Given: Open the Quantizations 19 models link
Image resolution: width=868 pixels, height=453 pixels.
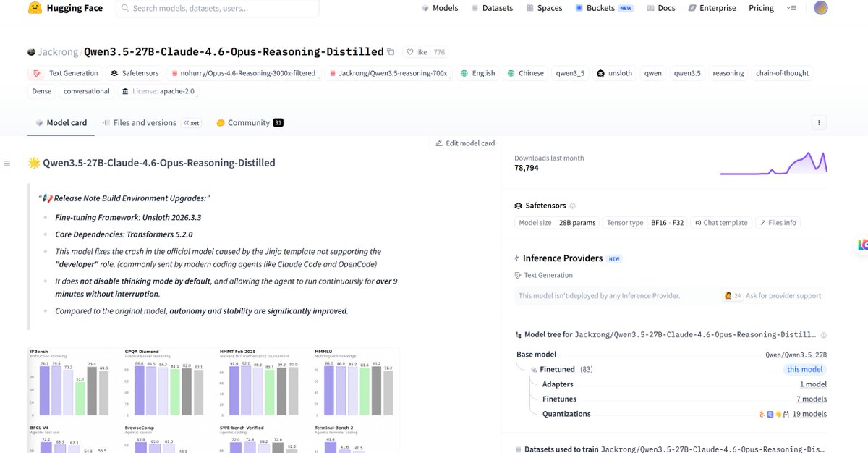Looking at the screenshot, I should point(809,414).
